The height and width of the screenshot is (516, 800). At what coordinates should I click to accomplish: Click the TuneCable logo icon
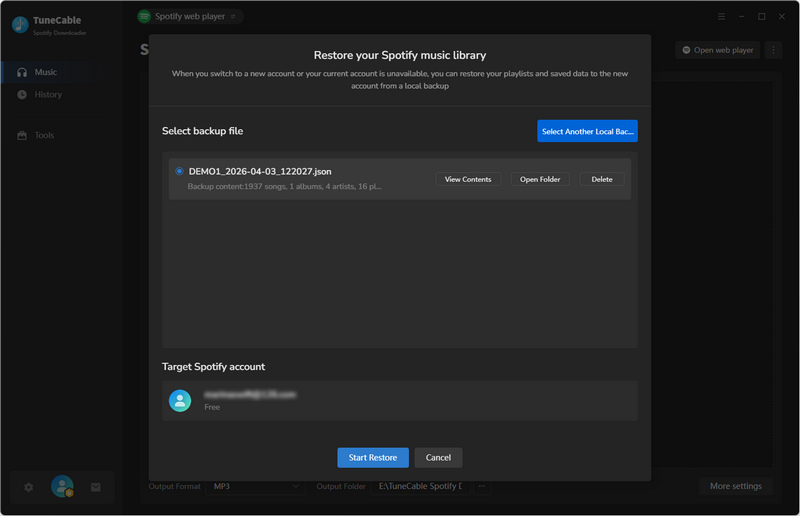click(x=20, y=24)
